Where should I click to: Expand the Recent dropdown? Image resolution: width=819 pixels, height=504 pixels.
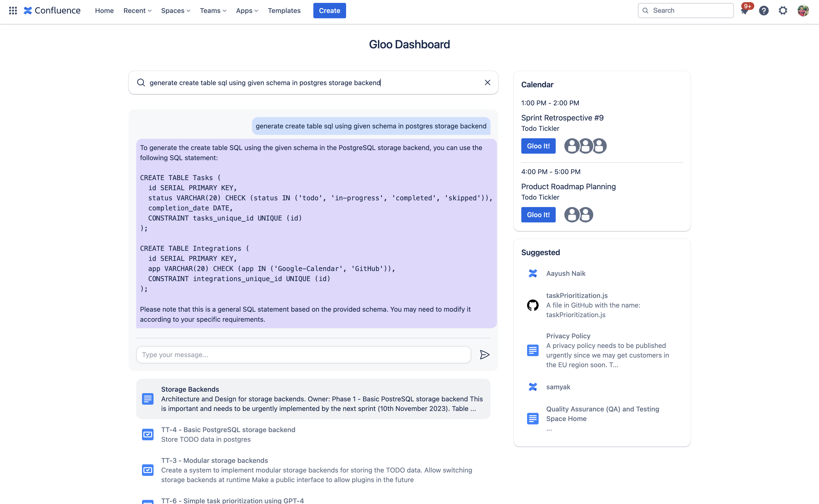(x=137, y=11)
